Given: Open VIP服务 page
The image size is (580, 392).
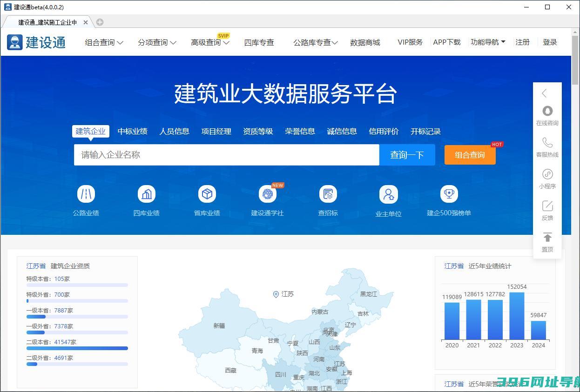Looking at the screenshot, I should (x=410, y=42).
